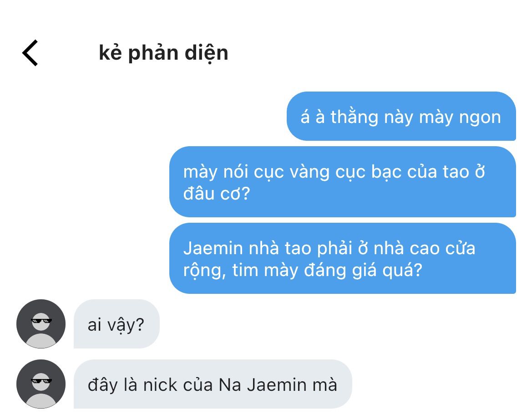Open profile avatar beside 'ai vậy?'
Viewport: 532px width, 415px height.
(x=41, y=323)
